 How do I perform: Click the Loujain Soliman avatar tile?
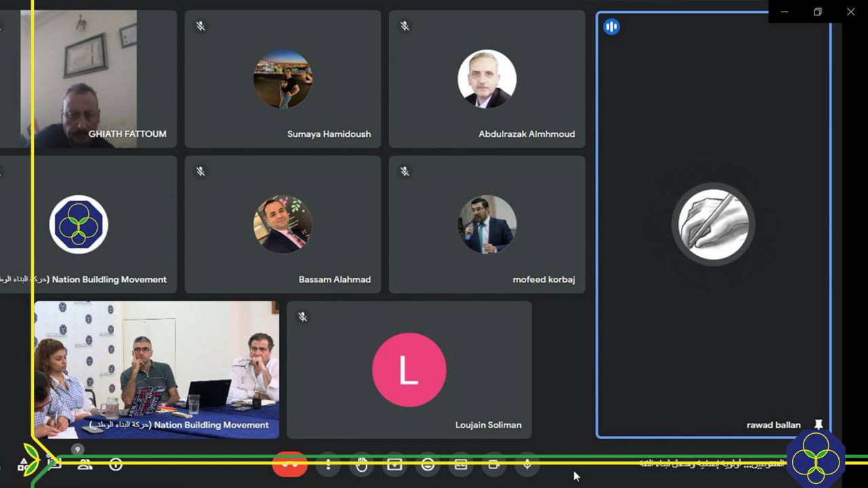click(409, 370)
